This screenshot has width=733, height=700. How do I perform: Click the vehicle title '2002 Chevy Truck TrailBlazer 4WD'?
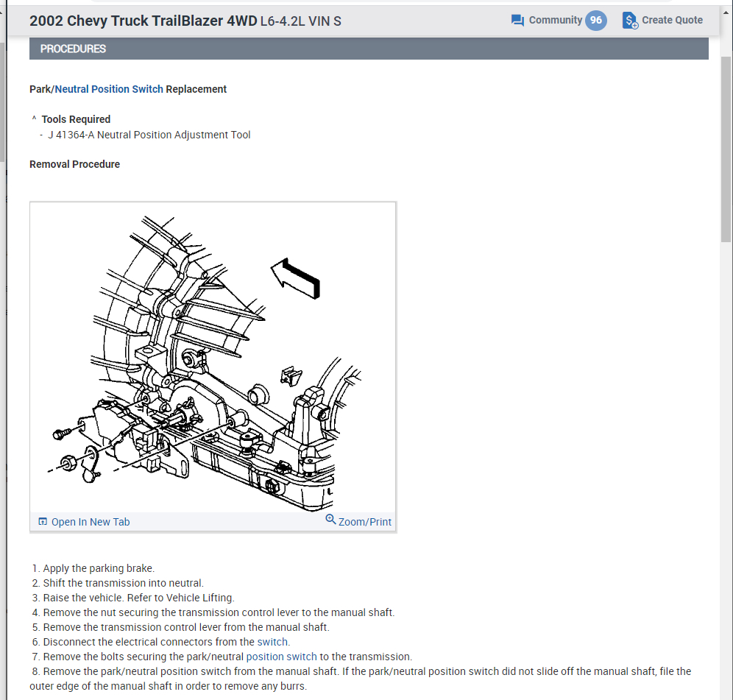pyautogui.click(x=143, y=21)
